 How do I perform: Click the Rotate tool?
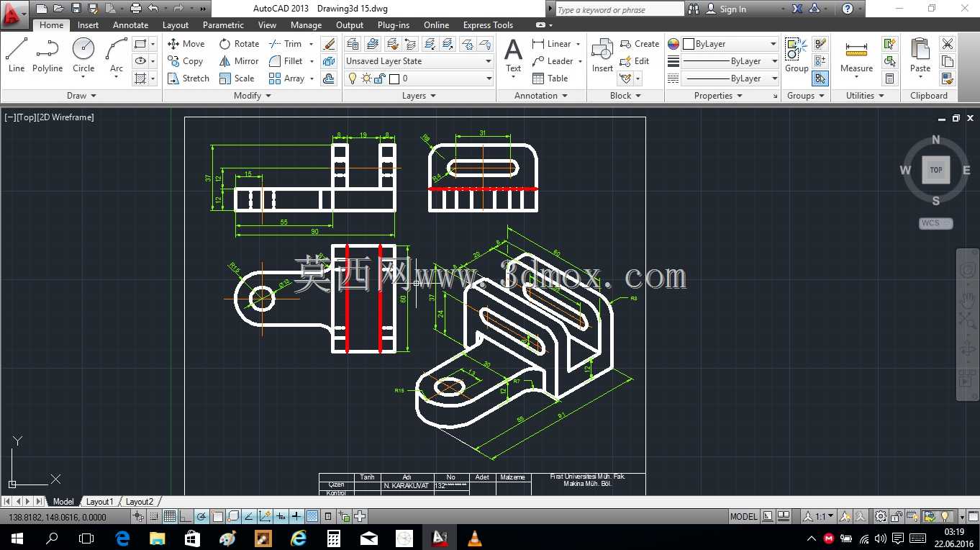tap(239, 44)
